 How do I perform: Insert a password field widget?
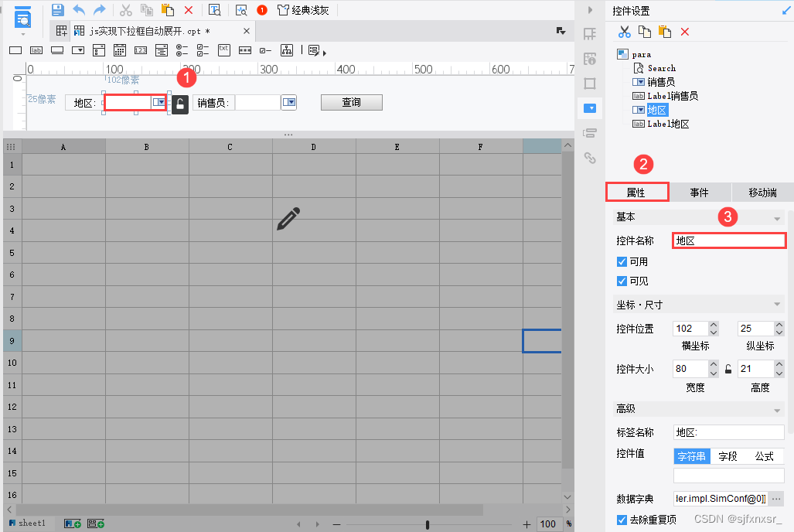tap(245, 50)
